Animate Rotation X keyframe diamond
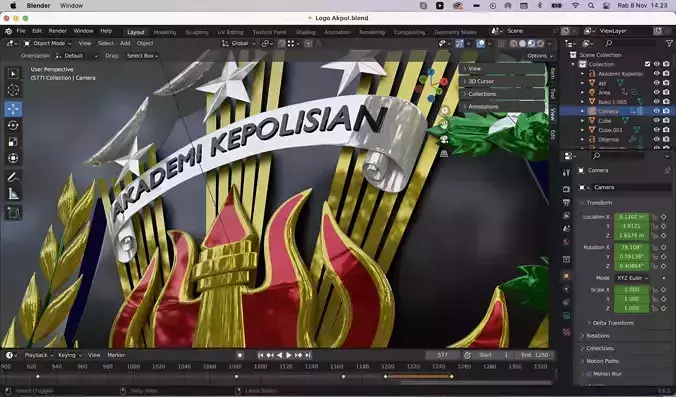Viewport: 676px width, 397px height. pyautogui.click(x=664, y=247)
